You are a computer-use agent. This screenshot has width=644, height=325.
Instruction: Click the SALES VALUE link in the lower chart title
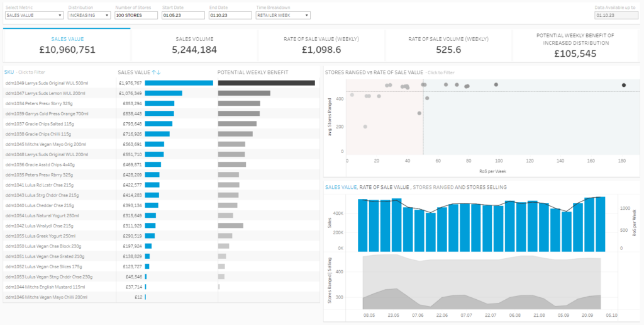[340, 187]
